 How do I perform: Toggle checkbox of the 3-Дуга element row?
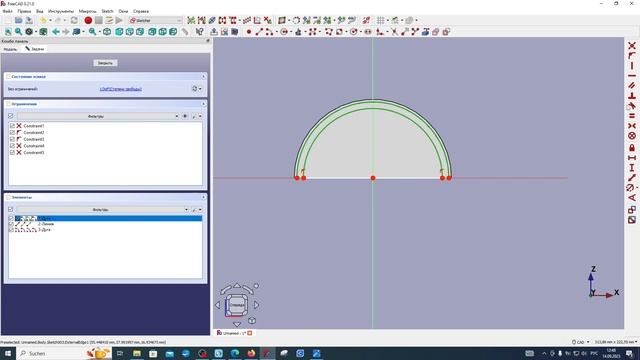[11, 229]
